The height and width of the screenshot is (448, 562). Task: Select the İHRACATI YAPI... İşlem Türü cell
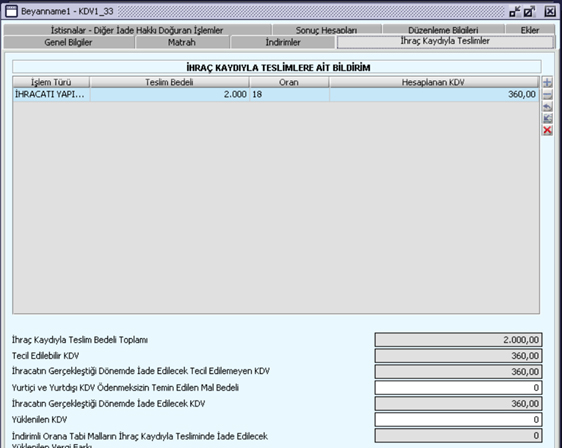(x=51, y=95)
